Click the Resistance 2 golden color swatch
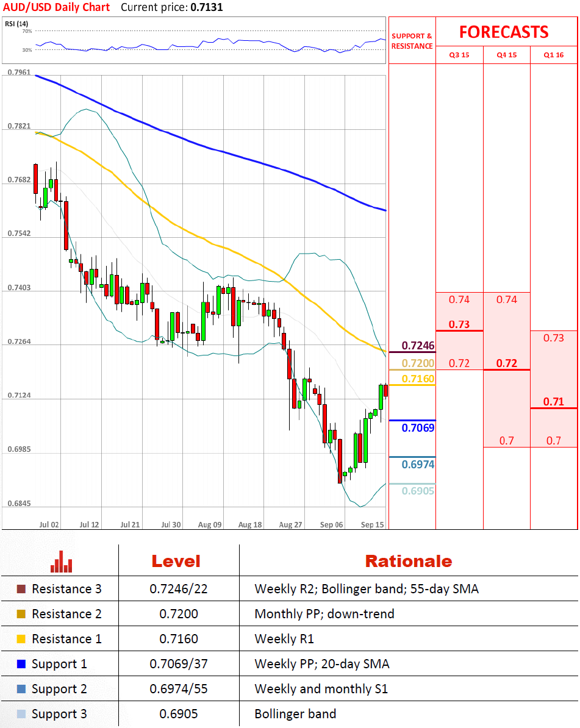The image size is (580, 728). pyautogui.click(x=21, y=614)
